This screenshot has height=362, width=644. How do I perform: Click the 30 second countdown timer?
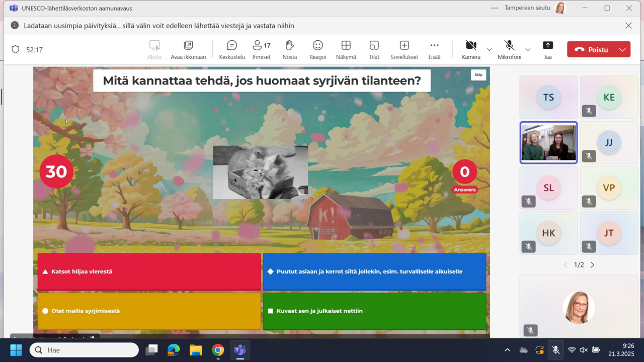point(56,171)
